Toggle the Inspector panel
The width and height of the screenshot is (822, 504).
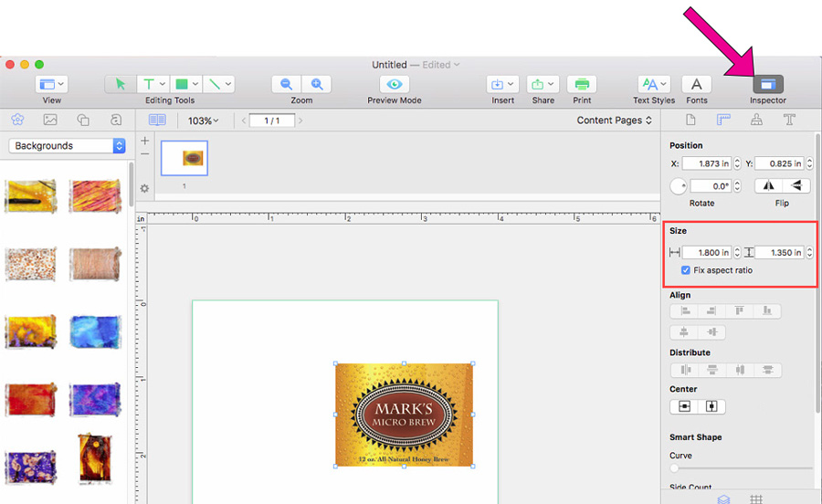tap(768, 84)
